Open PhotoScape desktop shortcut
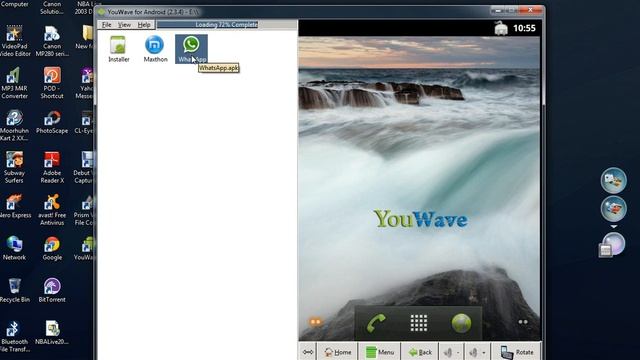The height and width of the screenshot is (360, 640). click(52, 122)
